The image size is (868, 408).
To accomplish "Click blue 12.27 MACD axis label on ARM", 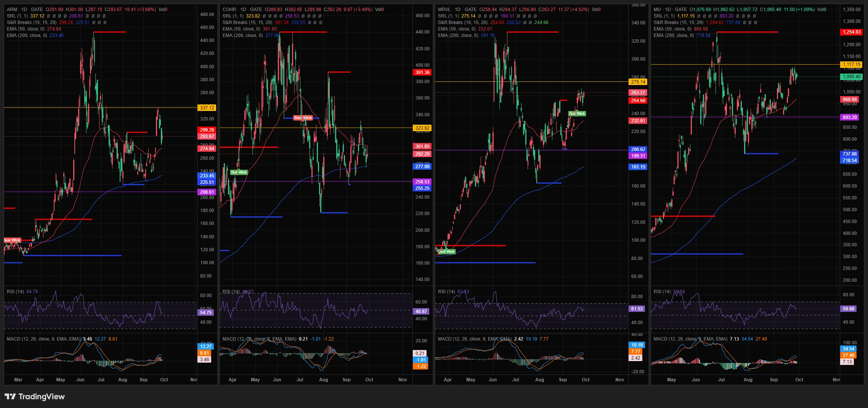I will click(206, 347).
